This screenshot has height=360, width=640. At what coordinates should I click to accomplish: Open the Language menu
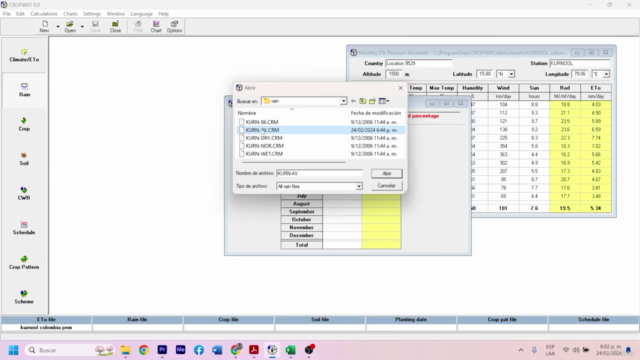141,14
